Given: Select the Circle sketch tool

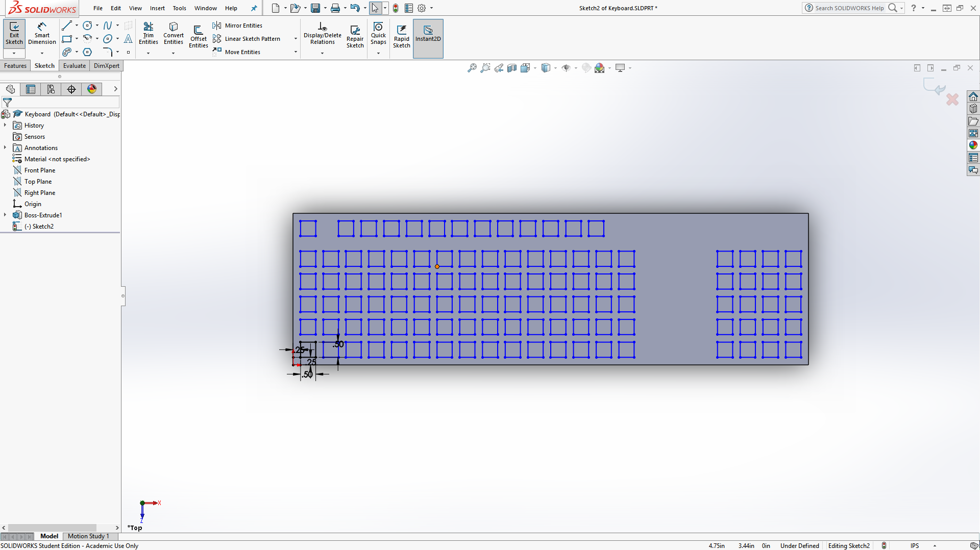Looking at the screenshot, I should click(x=87, y=26).
